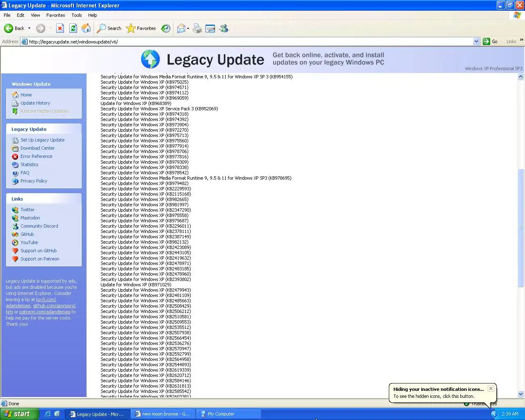Viewport: 525px width, 420px height.
Task: Open the History toolbar icon
Action: (166, 28)
